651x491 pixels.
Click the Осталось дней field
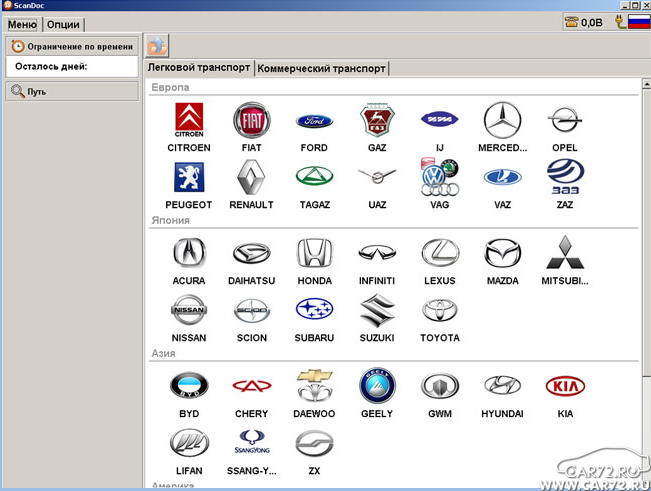[72, 67]
